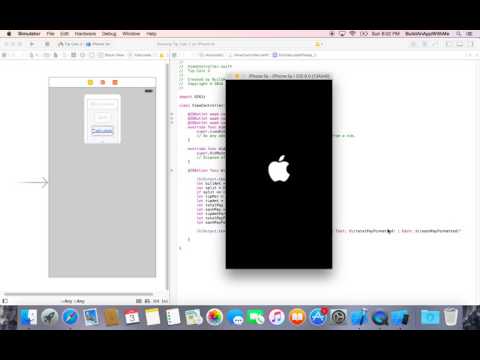Open QuickTime Player from the Dock
This screenshot has height=360, width=480.
click(x=380, y=317)
